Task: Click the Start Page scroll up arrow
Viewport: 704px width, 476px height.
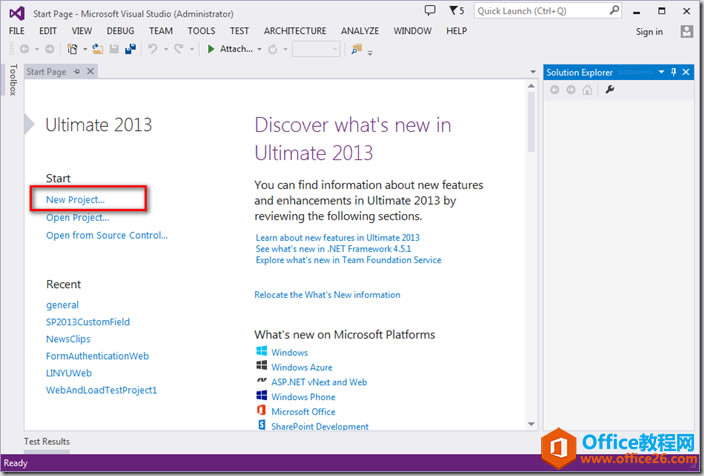Action: click(x=532, y=86)
